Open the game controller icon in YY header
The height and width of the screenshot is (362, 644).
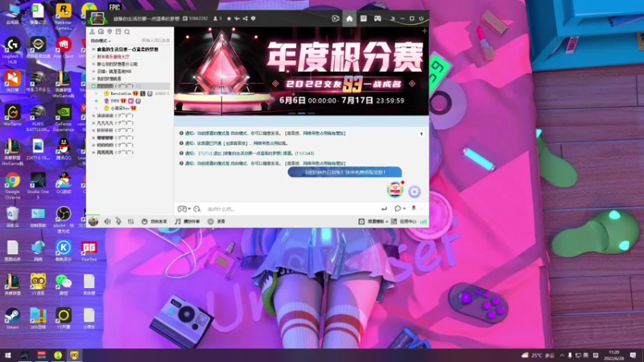[378, 19]
